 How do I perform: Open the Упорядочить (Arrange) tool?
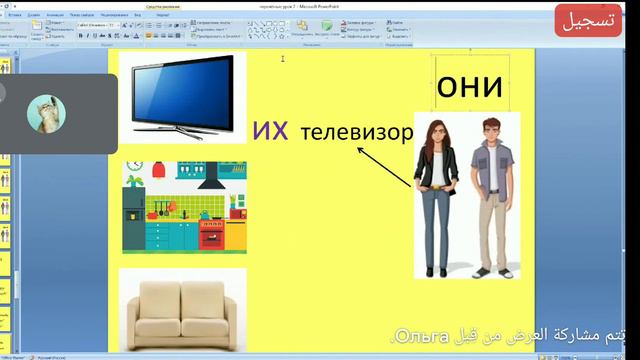coord(302,29)
